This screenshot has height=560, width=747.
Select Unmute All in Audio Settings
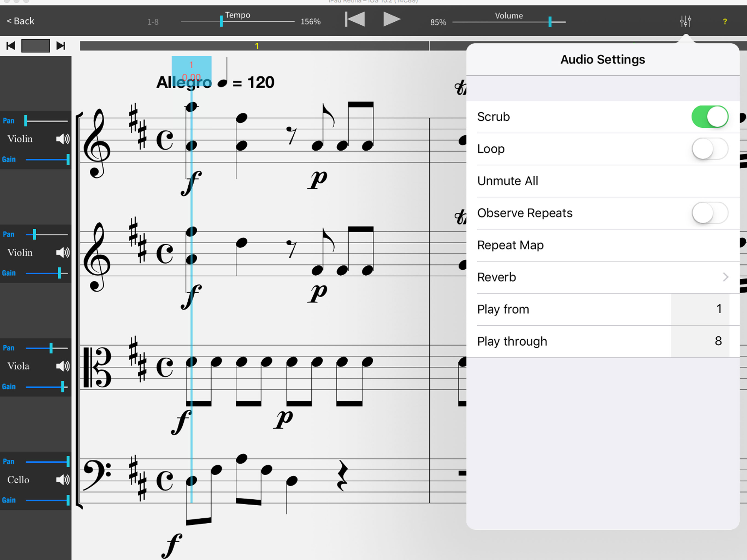coord(507,181)
